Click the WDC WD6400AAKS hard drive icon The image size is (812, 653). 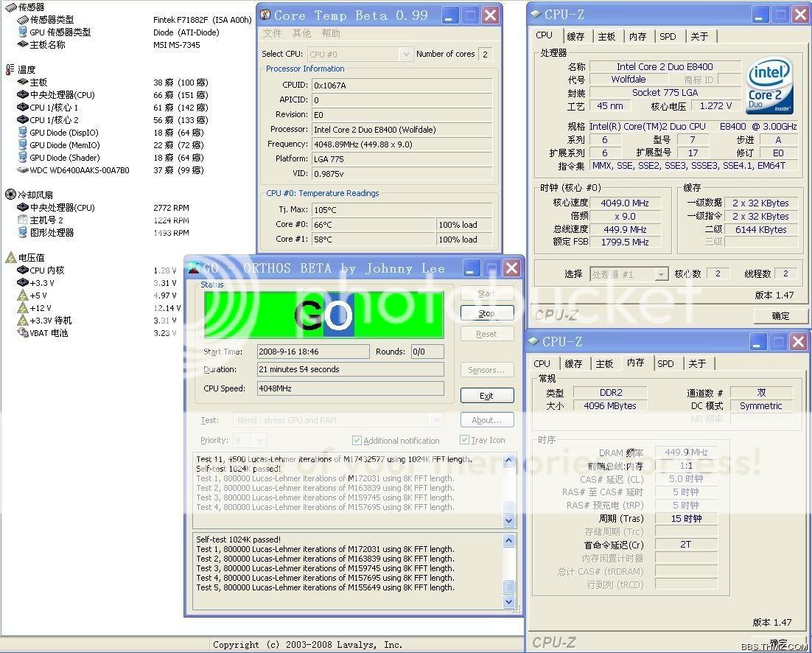click(23, 170)
